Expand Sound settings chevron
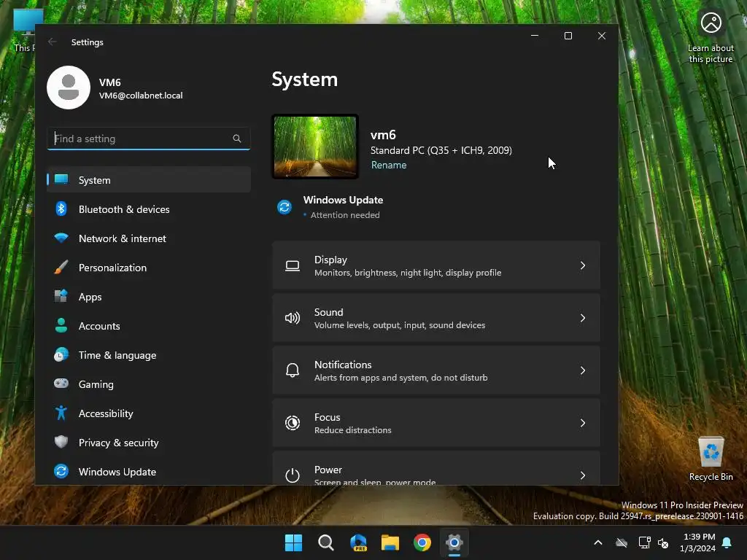Image resolution: width=747 pixels, height=560 pixels. (583, 318)
